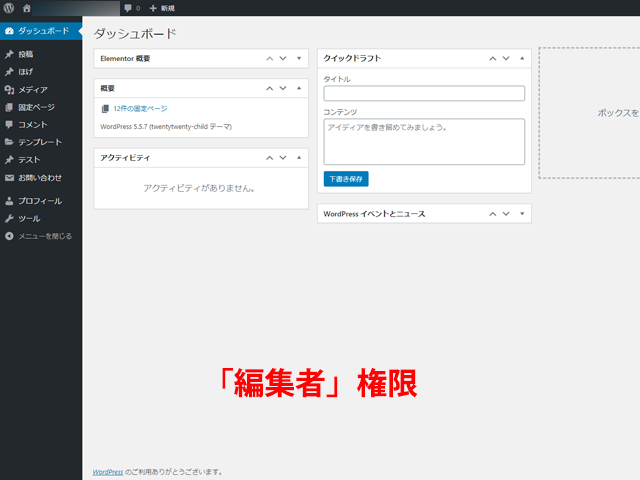The width and height of the screenshot is (640, 480).
Task: Open お問い合わせ contact menu
Action: (41, 178)
